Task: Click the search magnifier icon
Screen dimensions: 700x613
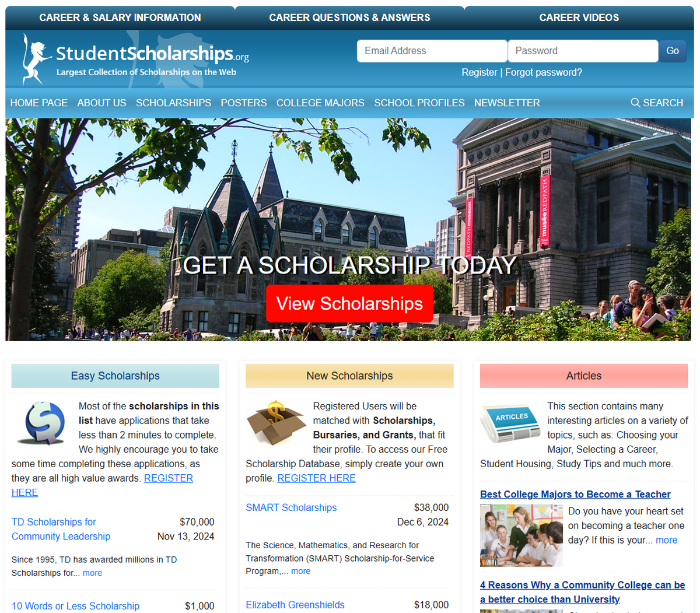Action: point(636,103)
